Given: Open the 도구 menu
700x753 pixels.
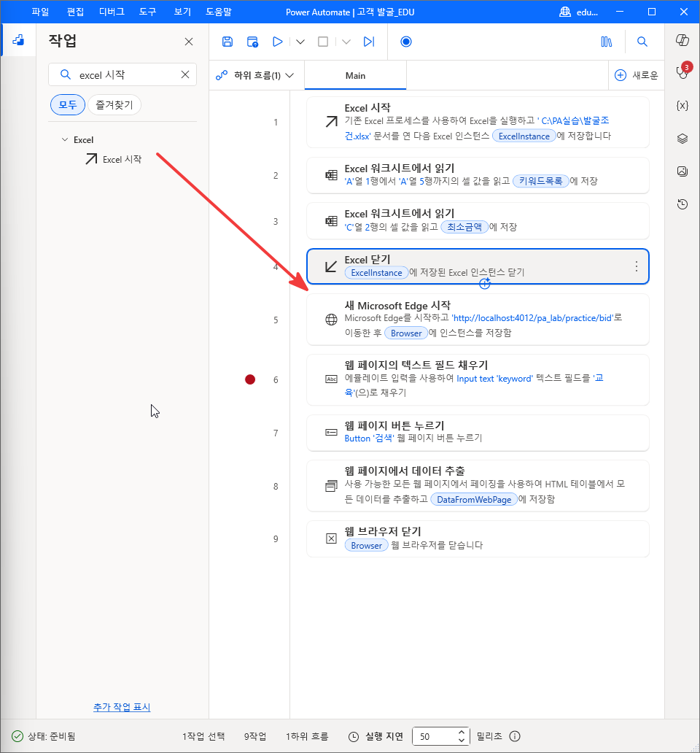Looking at the screenshot, I should (148, 12).
